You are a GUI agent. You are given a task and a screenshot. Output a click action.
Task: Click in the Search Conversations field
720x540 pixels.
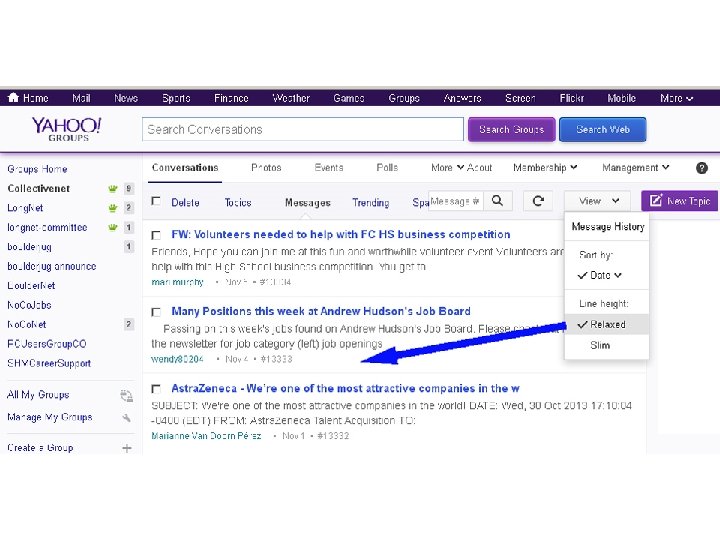tap(303, 129)
